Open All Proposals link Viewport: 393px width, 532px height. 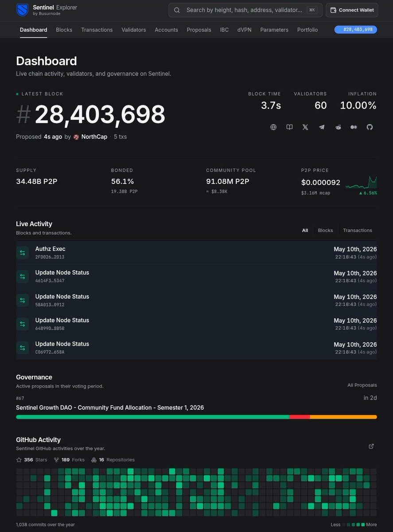pos(362,385)
